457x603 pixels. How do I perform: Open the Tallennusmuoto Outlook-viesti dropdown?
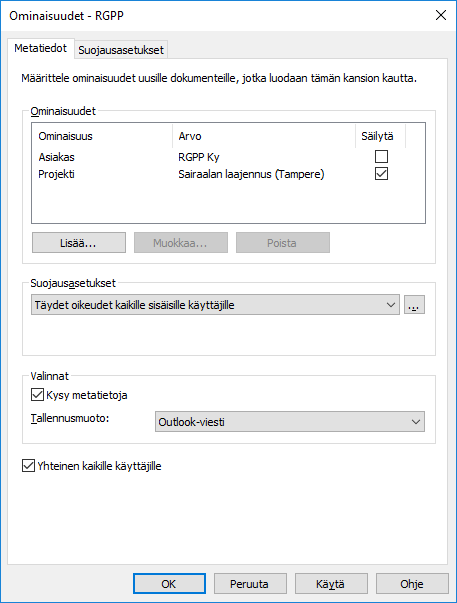tap(290, 422)
